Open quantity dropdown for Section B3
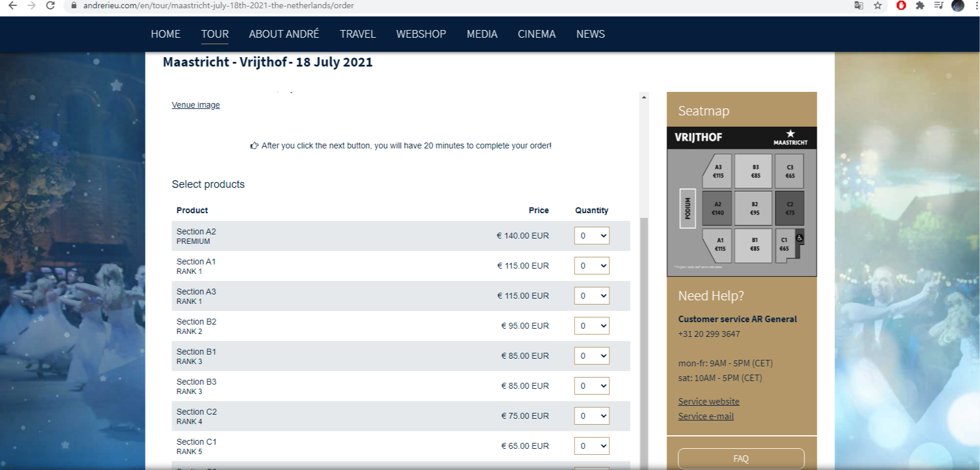Image resolution: width=980 pixels, height=470 pixels. click(592, 386)
